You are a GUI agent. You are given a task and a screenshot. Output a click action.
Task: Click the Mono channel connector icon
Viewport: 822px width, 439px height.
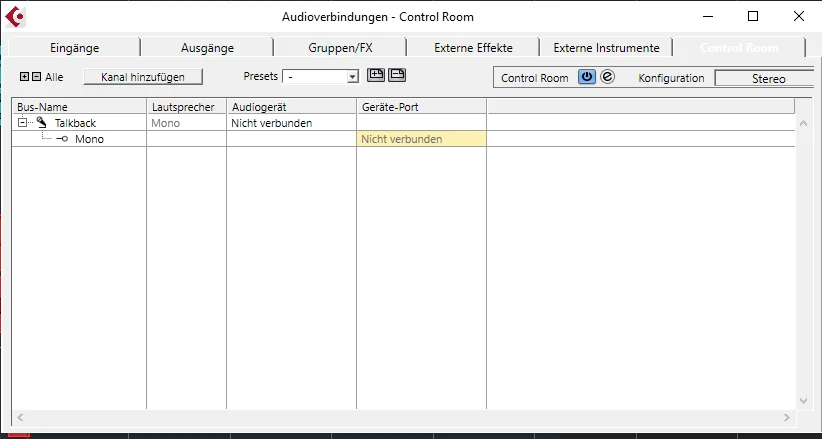coord(62,139)
